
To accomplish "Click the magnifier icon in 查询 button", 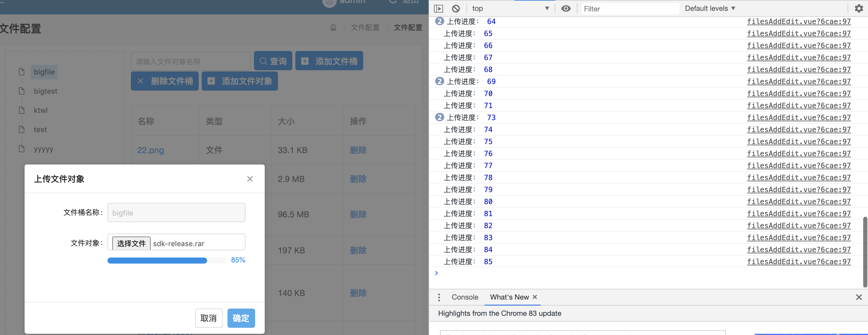I will coord(264,61).
